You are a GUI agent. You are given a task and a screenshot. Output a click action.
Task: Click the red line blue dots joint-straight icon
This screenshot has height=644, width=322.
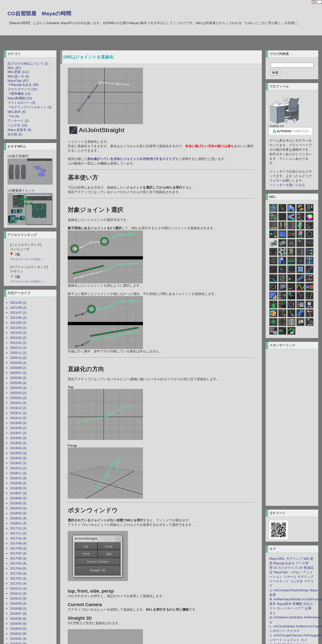[309, 269]
